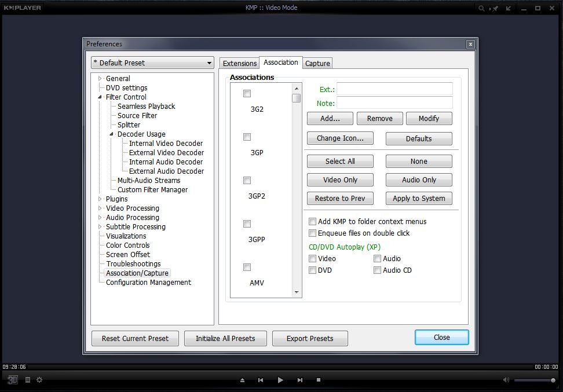Expand the General tree item

point(100,78)
